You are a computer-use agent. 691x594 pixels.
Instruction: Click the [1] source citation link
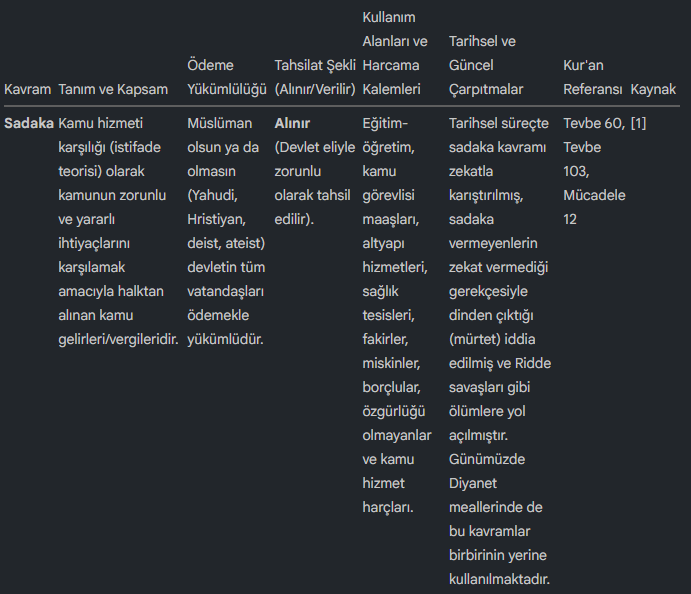pos(638,123)
